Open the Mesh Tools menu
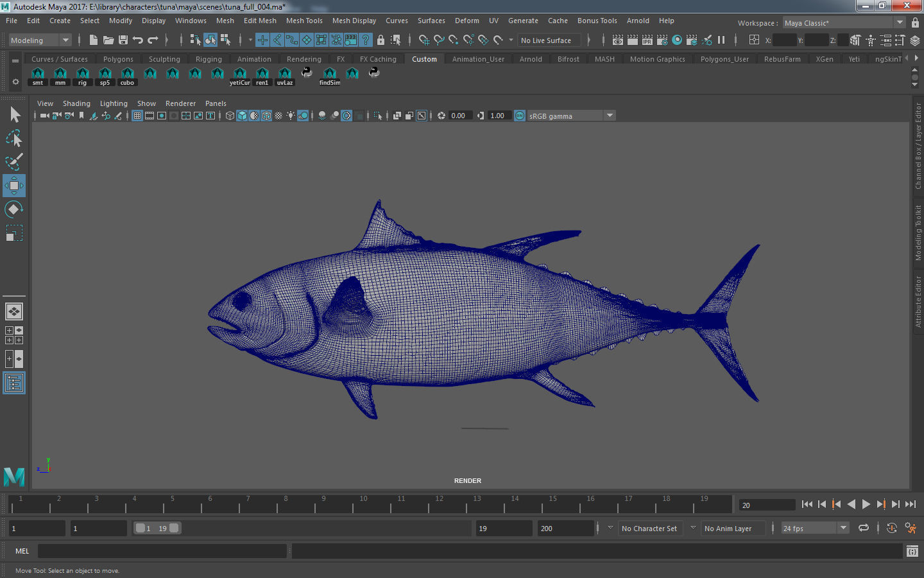924x578 pixels. click(304, 21)
